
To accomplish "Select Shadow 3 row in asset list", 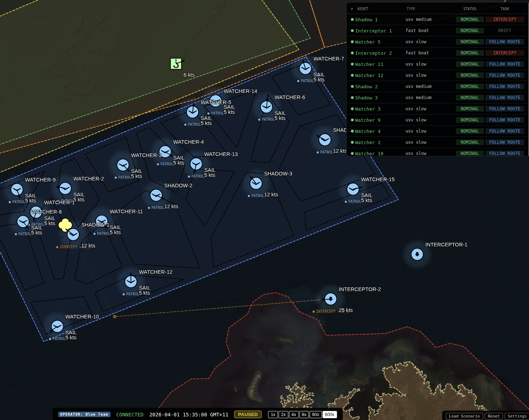I will click(437, 98).
